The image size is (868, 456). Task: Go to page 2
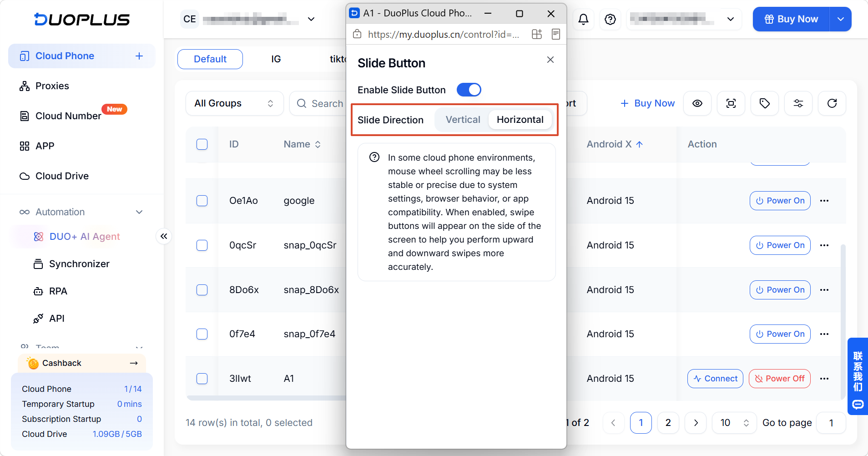click(x=668, y=423)
